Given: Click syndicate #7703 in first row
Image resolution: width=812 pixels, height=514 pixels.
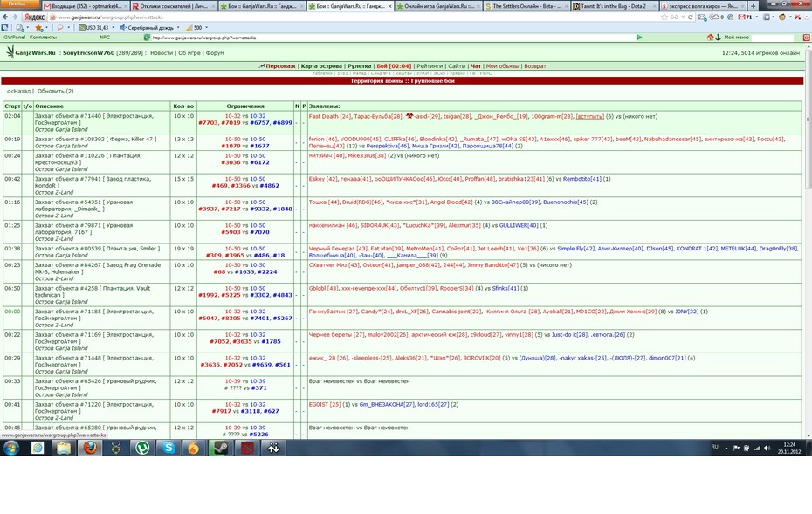Looking at the screenshot, I should tap(209, 123).
